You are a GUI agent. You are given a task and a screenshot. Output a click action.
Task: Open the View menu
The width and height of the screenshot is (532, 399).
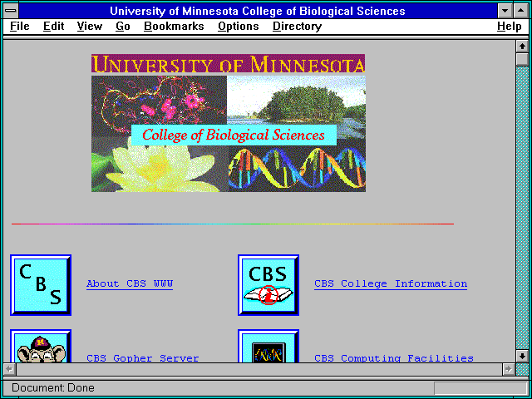tap(90, 27)
